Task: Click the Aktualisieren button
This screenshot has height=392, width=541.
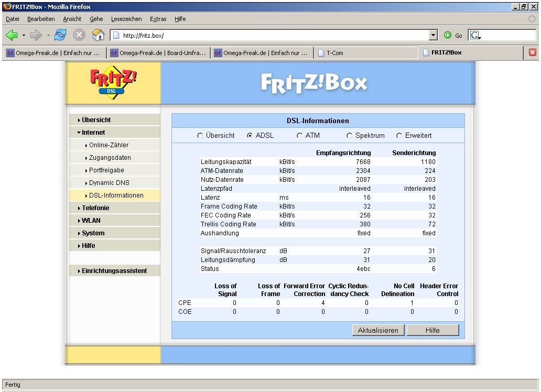Action: pyautogui.click(x=378, y=330)
